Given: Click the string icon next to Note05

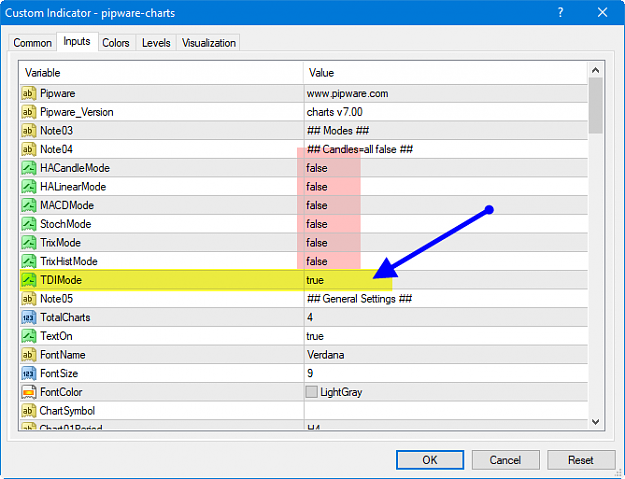Looking at the screenshot, I should point(28,299).
